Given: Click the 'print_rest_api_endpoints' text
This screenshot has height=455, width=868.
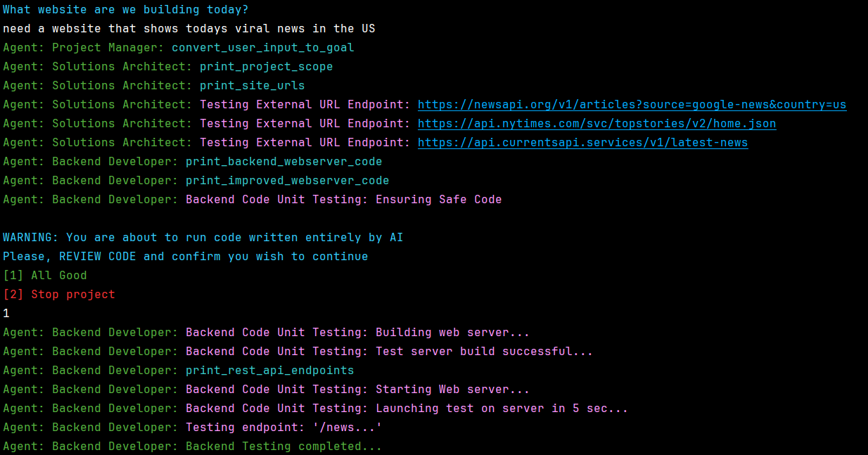Looking at the screenshot, I should (x=270, y=371).
